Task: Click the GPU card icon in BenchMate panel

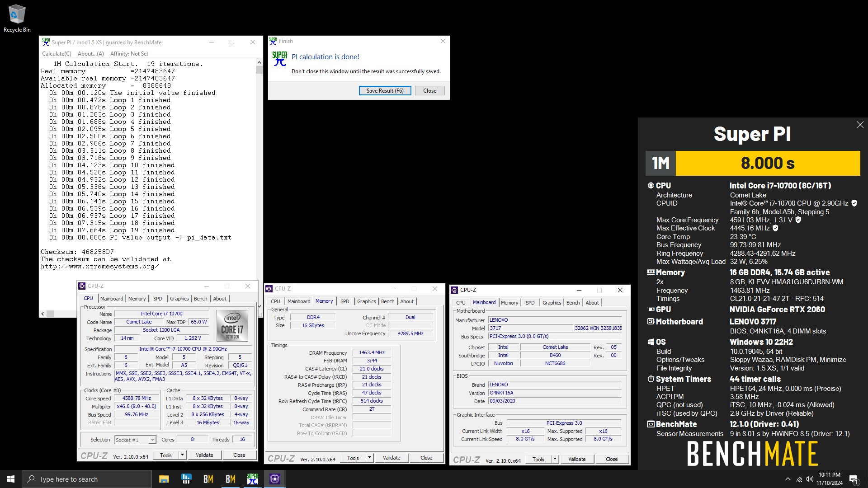Action: coord(651,310)
